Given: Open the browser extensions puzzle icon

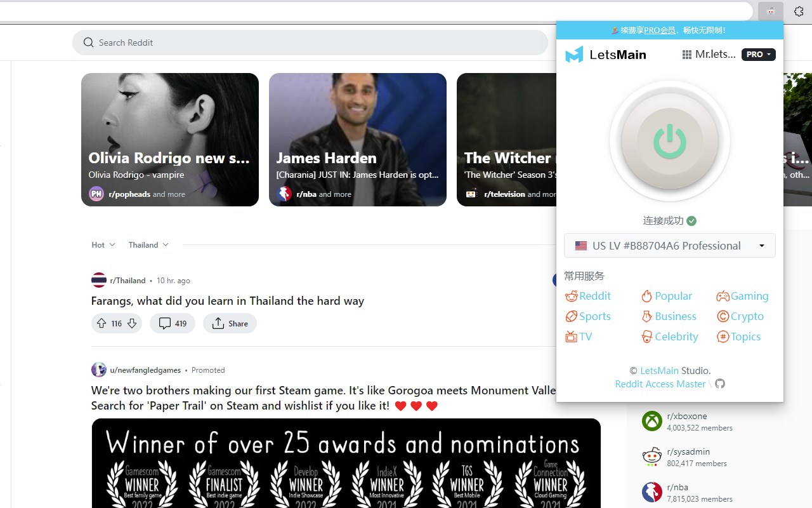Looking at the screenshot, I should click(x=799, y=11).
